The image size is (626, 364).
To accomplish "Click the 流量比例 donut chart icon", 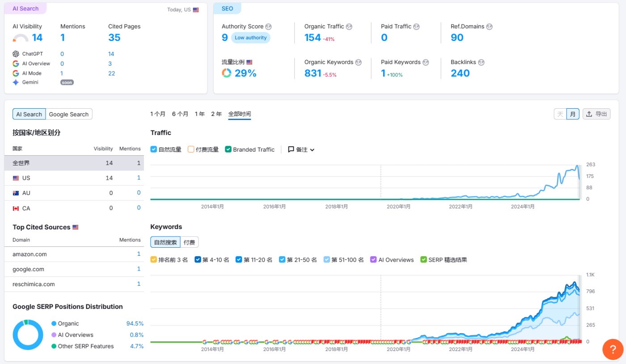I will point(227,73).
